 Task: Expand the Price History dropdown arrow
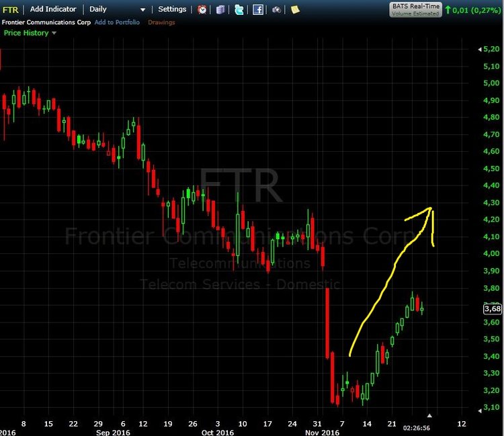pyautogui.click(x=54, y=33)
